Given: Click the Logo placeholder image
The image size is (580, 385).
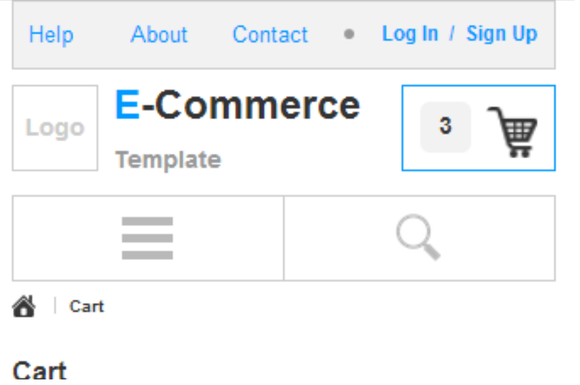Looking at the screenshot, I should (x=55, y=128).
